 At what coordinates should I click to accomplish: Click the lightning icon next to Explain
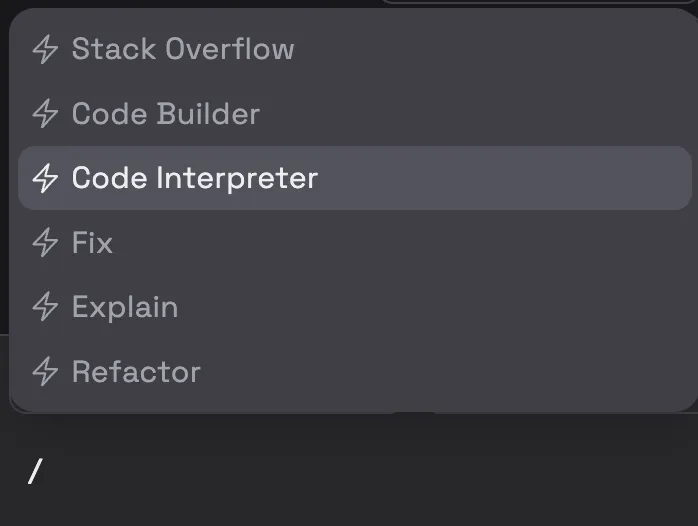45,307
